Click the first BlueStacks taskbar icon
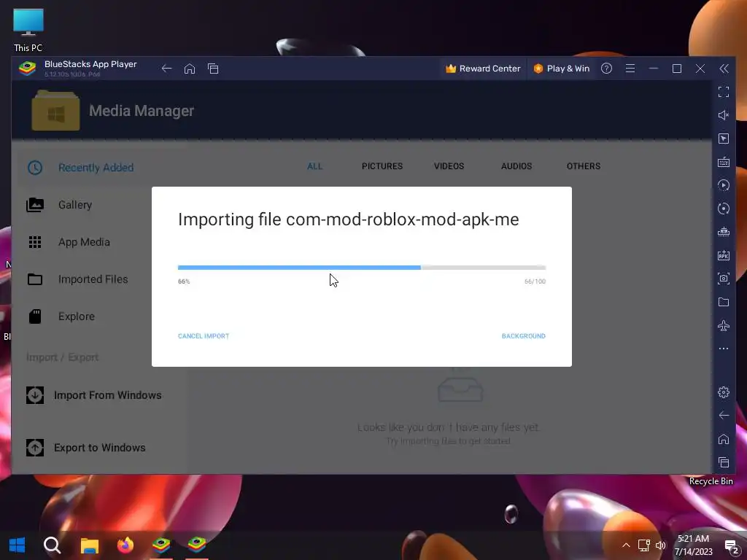This screenshot has width=747, height=560. point(161,544)
